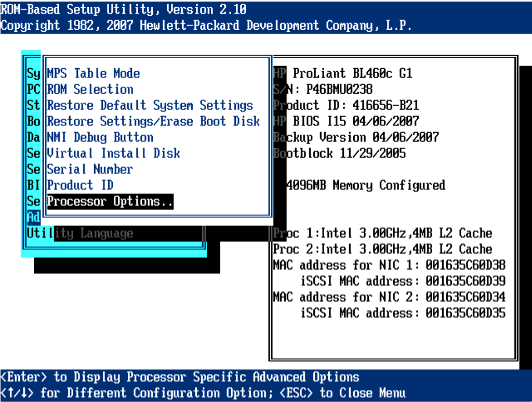Viewport: 532px width, 402px height.
Task: Open NMI Debug Button option
Action: point(100,137)
